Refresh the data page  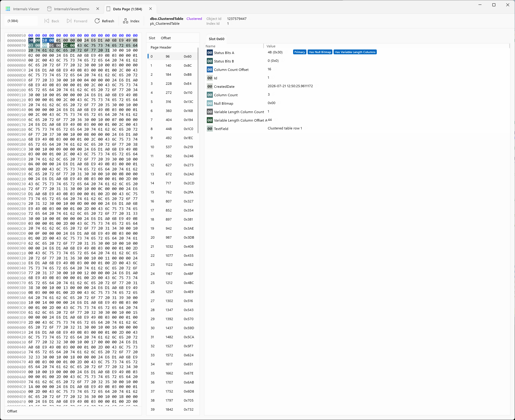click(x=104, y=21)
